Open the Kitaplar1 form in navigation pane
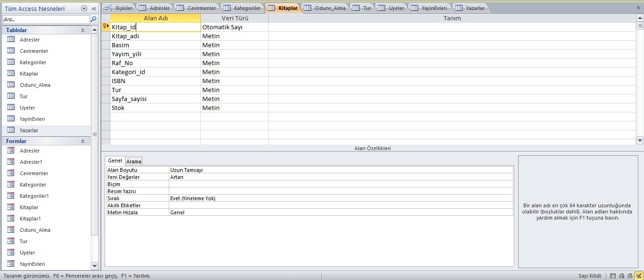The width and height of the screenshot is (644, 280). (30, 219)
